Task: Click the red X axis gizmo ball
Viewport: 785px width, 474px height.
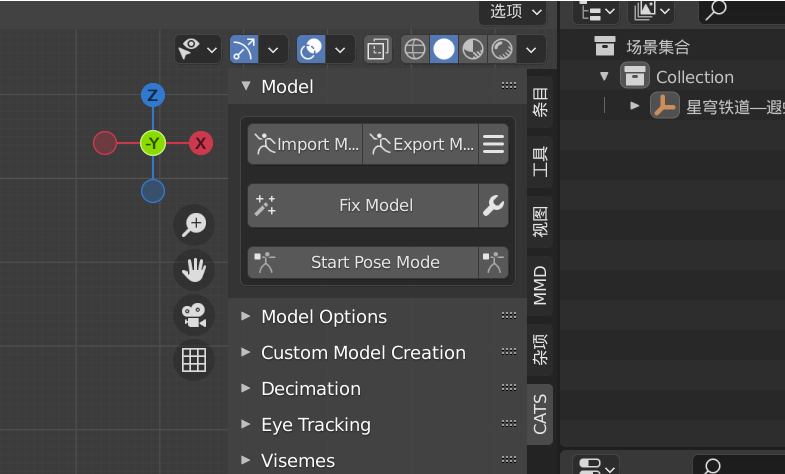Action: [x=201, y=143]
